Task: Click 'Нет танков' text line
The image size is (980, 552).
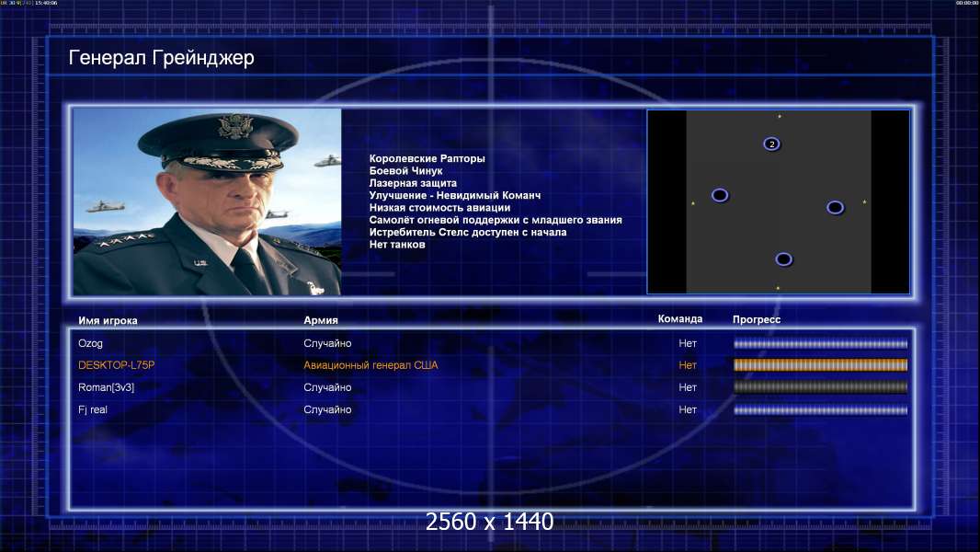Action: tap(397, 245)
